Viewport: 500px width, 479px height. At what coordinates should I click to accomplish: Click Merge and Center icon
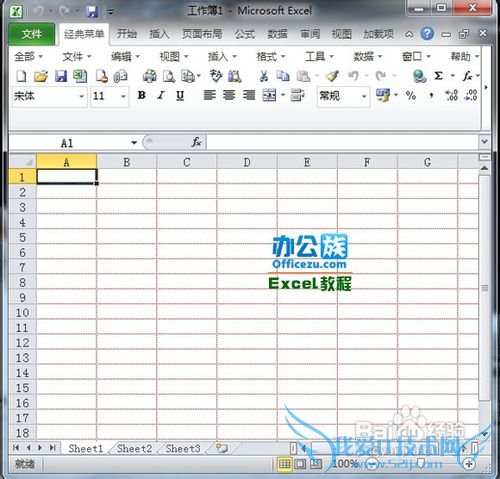click(x=269, y=95)
